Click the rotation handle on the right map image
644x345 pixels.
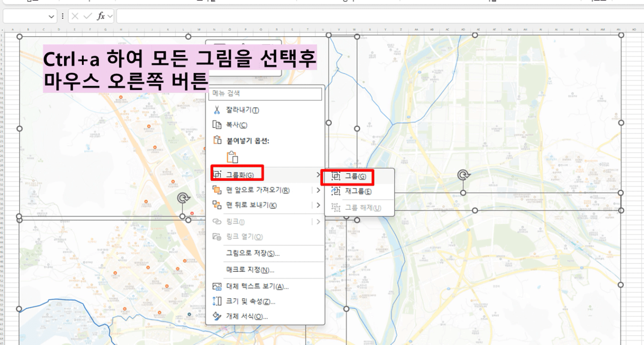(x=463, y=174)
